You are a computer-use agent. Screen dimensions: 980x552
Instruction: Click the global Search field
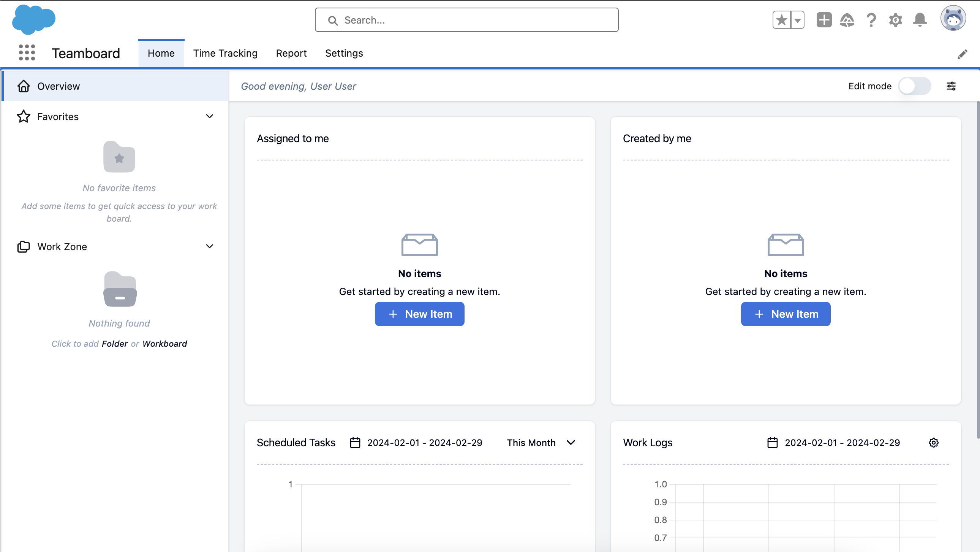[466, 20]
